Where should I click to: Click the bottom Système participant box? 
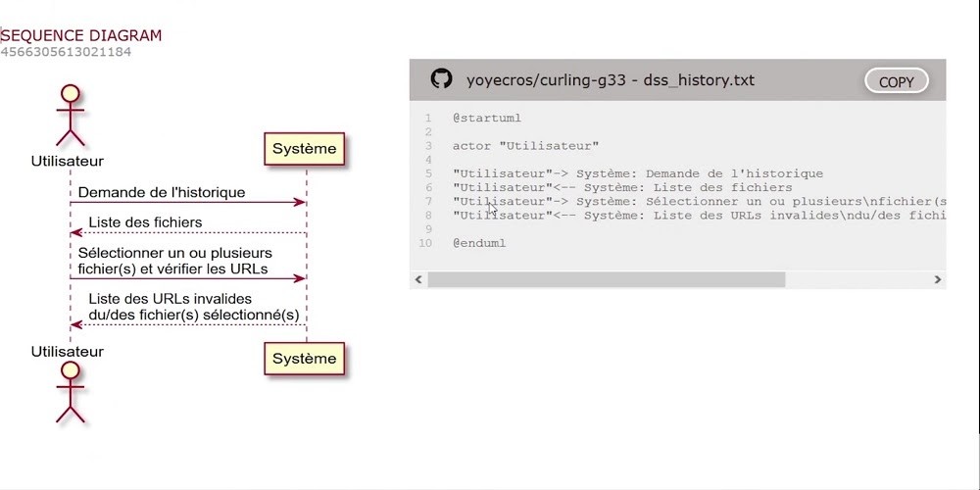(304, 359)
